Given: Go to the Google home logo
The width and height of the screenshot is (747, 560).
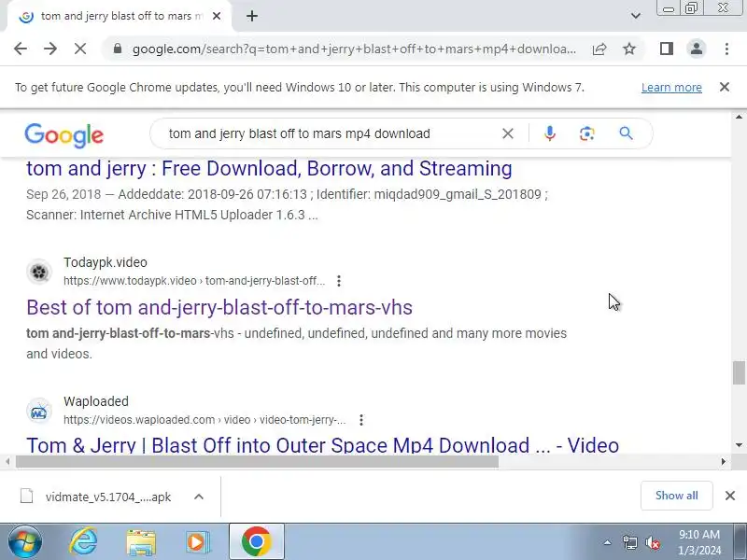Looking at the screenshot, I should (63, 135).
